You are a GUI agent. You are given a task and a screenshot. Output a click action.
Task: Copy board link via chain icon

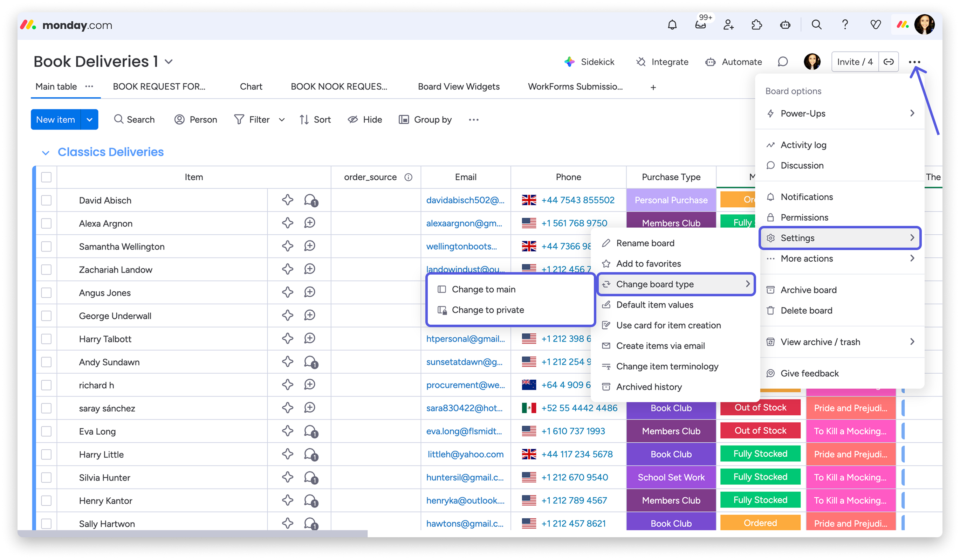pos(889,62)
